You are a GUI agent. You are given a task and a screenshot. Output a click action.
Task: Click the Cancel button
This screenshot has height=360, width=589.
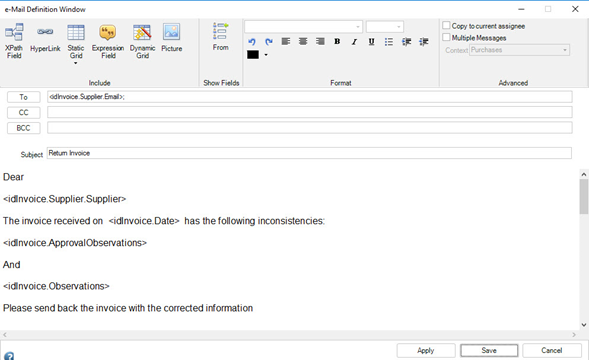point(551,350)
